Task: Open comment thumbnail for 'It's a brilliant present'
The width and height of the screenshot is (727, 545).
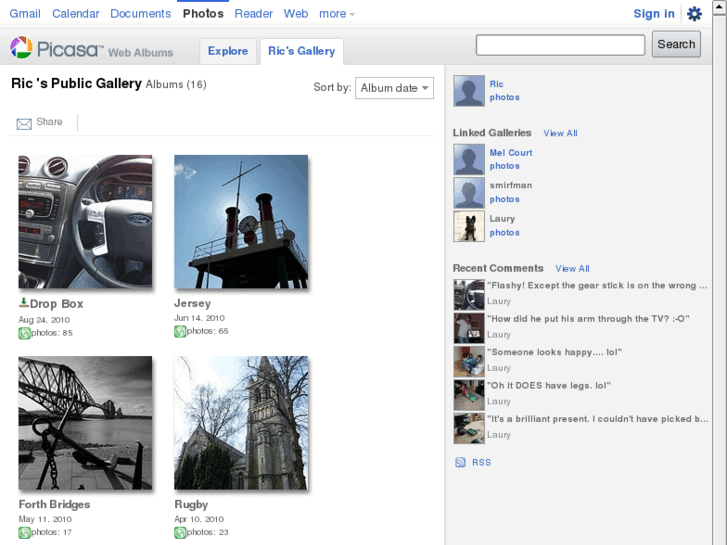Action: pos(469,429)
